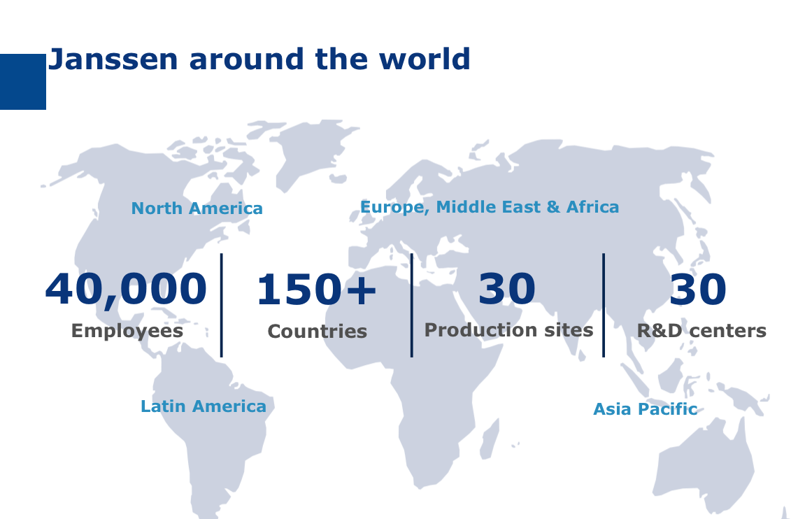Select the 'Countries' caption text
The height and width of the screenshot is (519, 812).
317,331
